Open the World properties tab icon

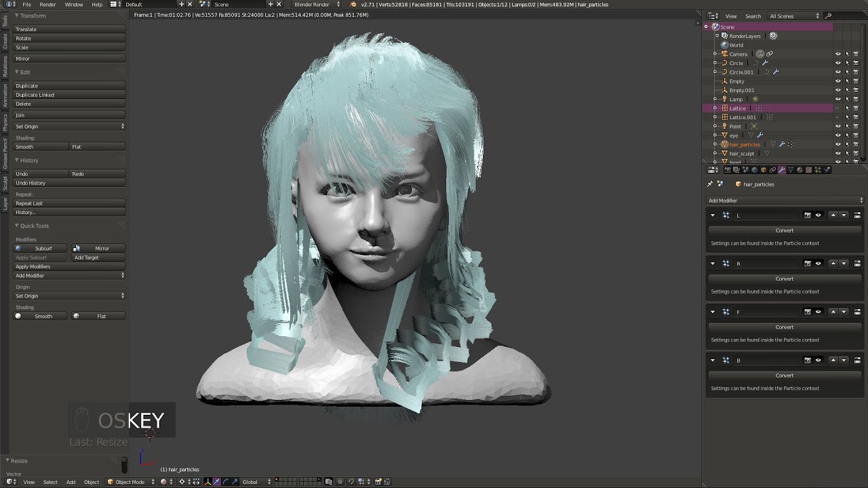click(754, 170)
